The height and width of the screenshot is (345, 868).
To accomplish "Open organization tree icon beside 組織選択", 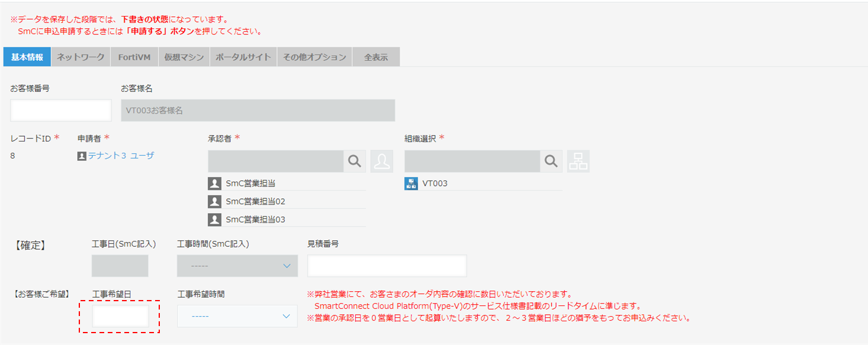I will point(578,161).
